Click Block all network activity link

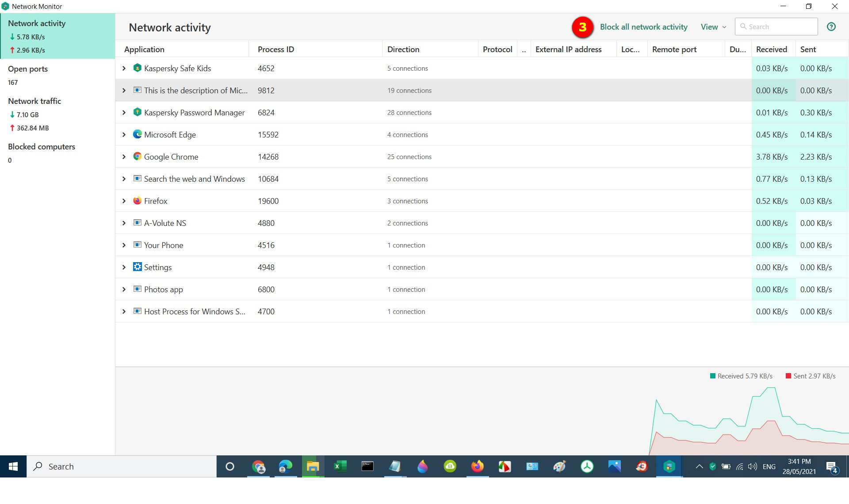tap(643, 27)
